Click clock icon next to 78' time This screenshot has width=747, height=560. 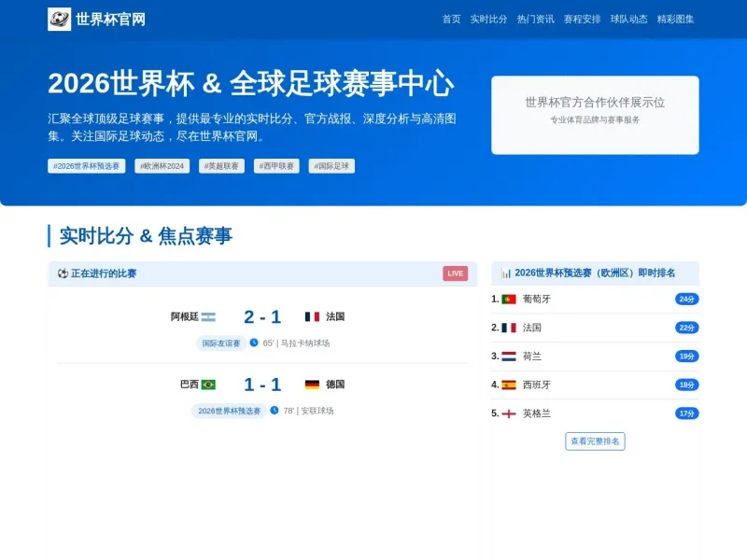point(275,410)
